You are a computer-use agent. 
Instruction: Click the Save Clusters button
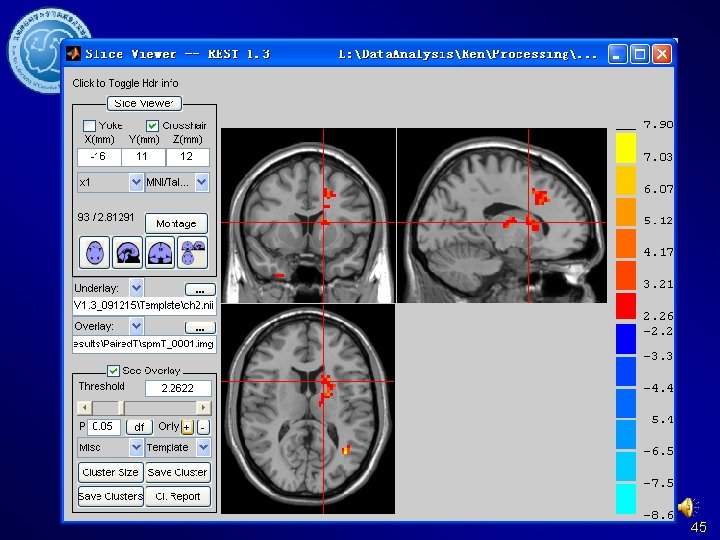(110, 496)
